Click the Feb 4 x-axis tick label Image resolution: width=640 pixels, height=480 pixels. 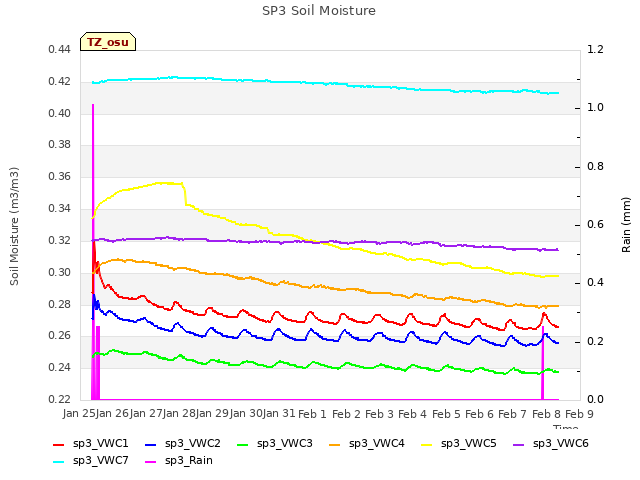[413, 414]
